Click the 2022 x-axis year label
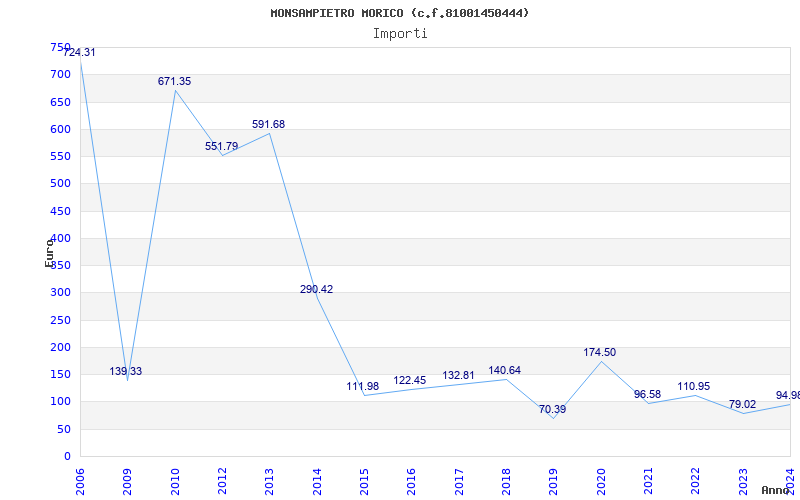 click(x=695, y=482)
